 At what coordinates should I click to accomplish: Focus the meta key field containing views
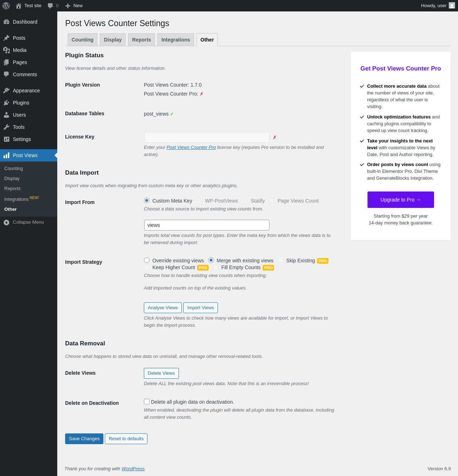coord(207,225)
